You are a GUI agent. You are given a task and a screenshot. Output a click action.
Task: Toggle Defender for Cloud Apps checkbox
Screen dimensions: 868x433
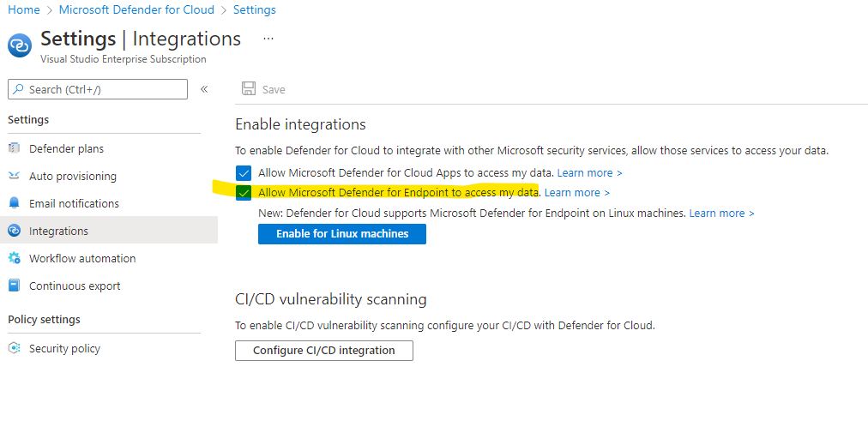pos(244,173)
